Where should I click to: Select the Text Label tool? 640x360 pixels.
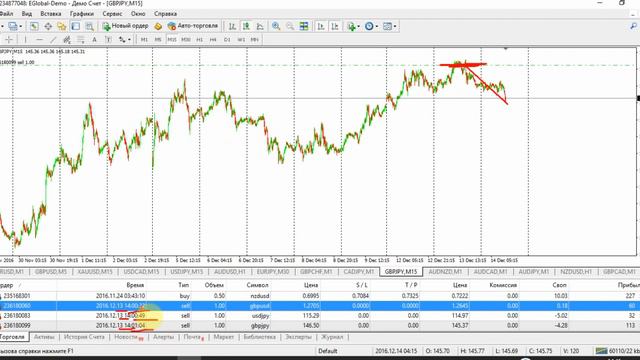tap(108, 40)
